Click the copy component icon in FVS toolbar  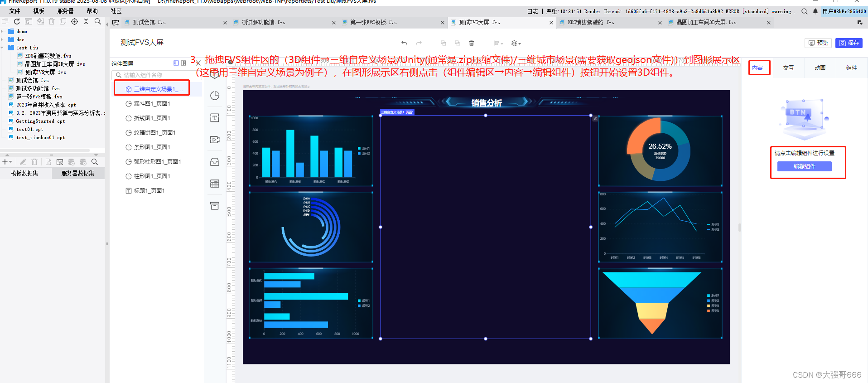[444, 43]
